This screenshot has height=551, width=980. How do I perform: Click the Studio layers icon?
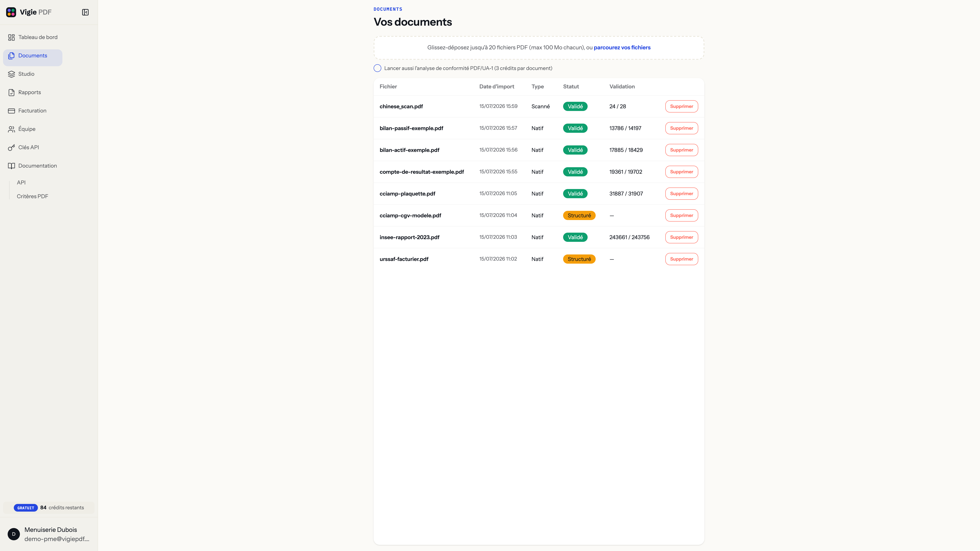point(11,74)
